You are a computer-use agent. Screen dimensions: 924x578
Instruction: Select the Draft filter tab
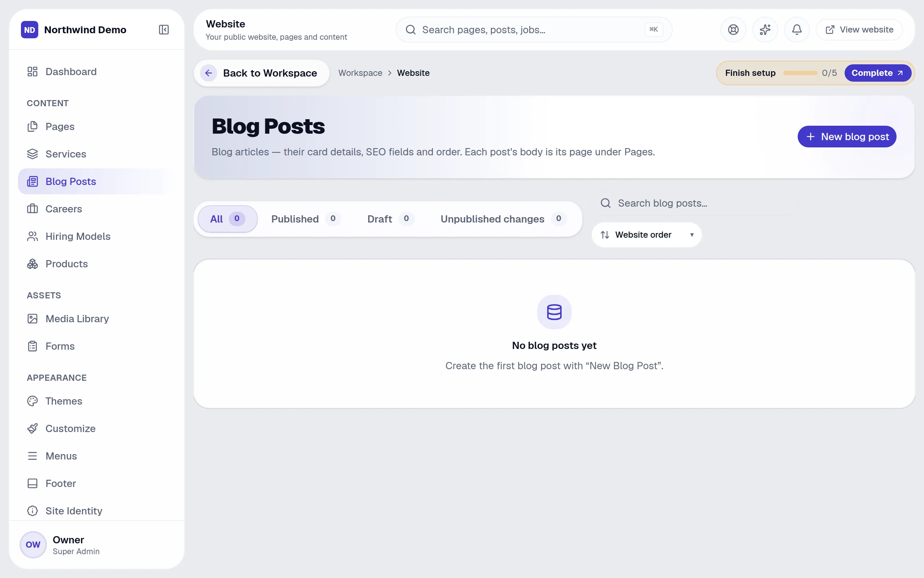pyautogui.click(x=391, y=219)
